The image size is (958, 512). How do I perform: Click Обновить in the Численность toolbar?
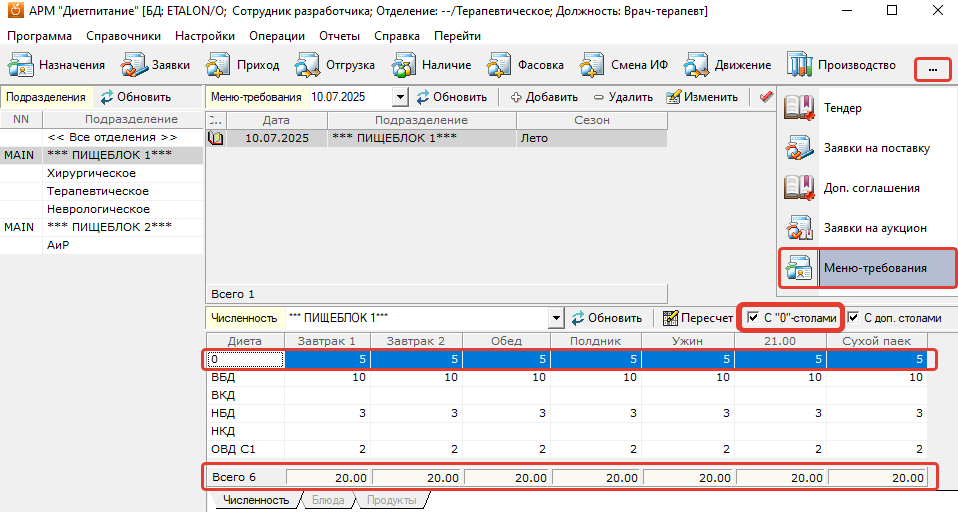coord(607,318)
